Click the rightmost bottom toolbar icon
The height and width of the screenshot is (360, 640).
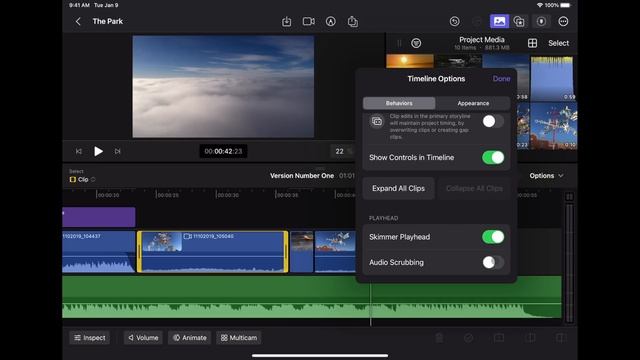[x=561, y=338]
